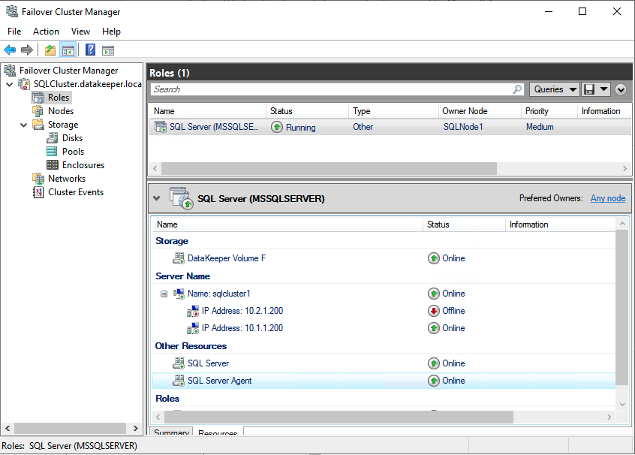Click the Any node preferred owners link

(x=607, y=198)
